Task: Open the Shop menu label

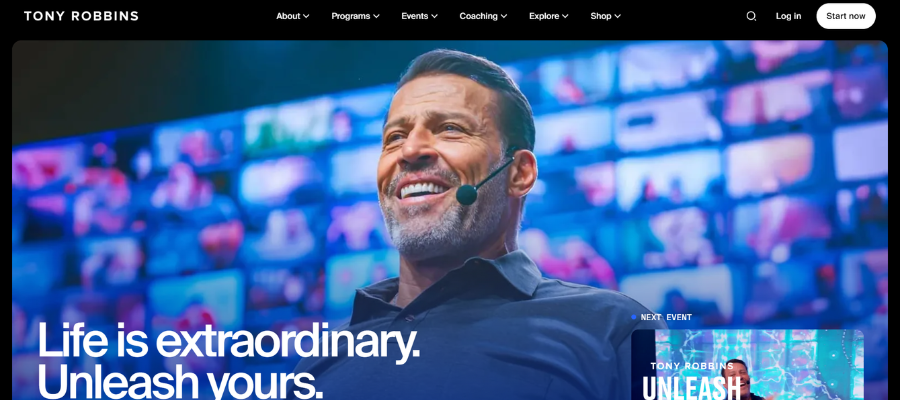Action: pos(601,16)
